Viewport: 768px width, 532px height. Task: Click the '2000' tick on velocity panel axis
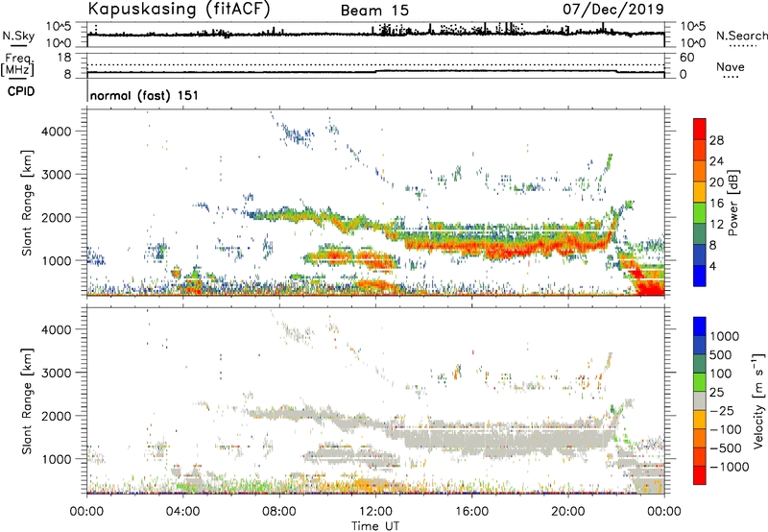point(57,416)
